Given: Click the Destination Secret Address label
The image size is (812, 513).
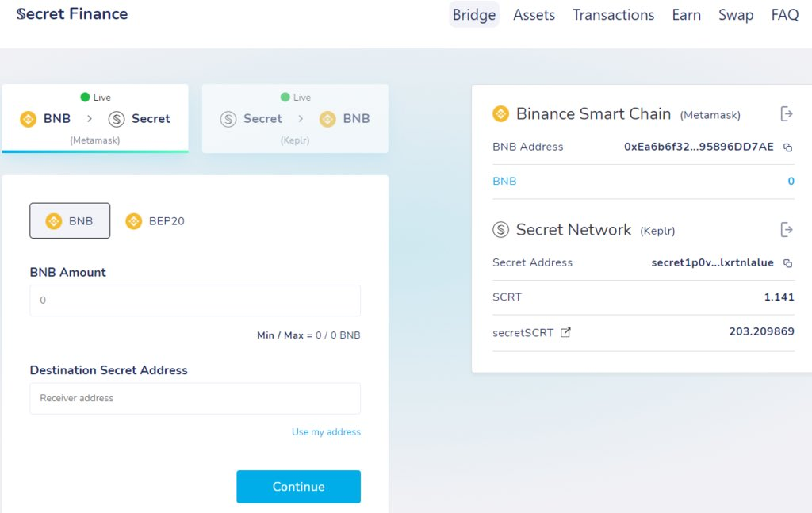Looking at the screenshot, I should pos(109,370).
